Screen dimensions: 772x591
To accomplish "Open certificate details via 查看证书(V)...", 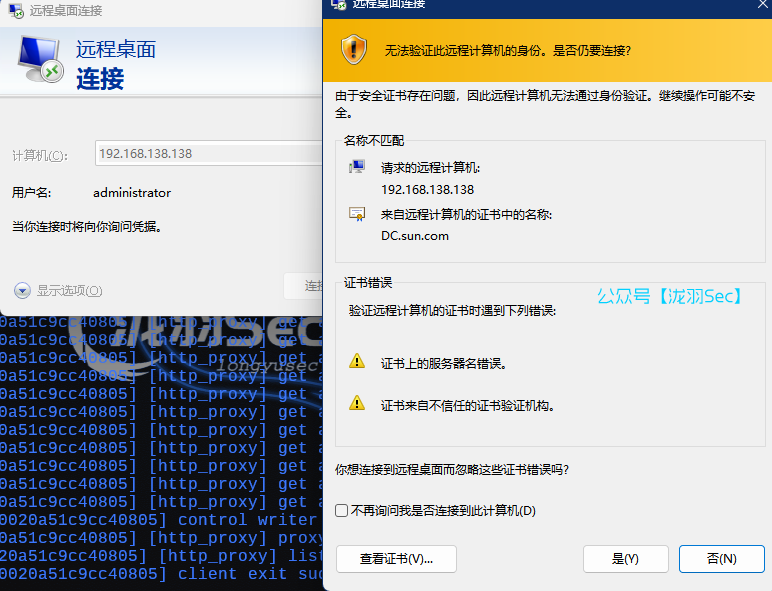I will 396,558.
